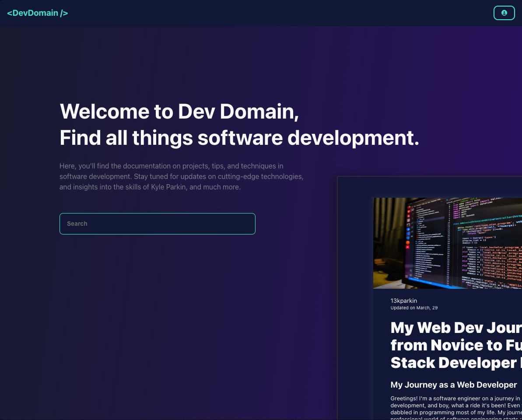Click the profile avatar button top right
This screenshot has height=420, width=522.
504,13
